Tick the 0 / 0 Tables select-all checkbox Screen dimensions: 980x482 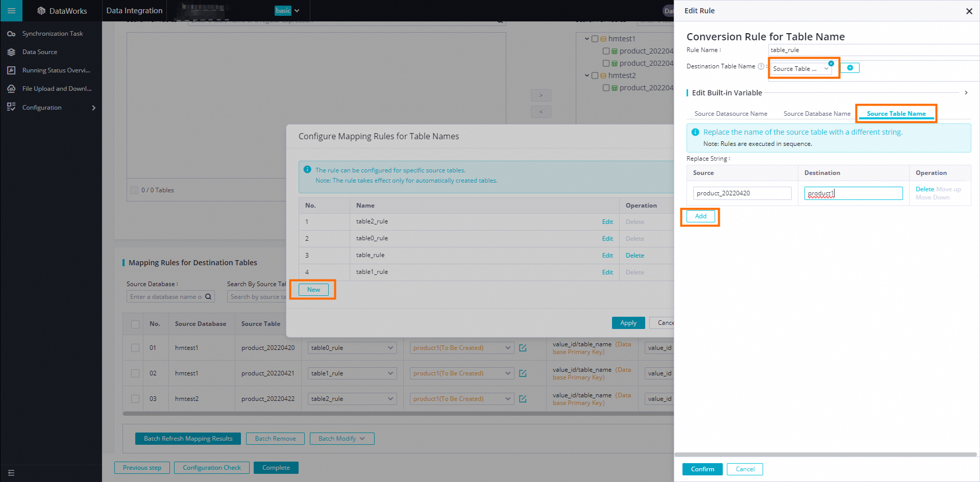coord(134,190)
